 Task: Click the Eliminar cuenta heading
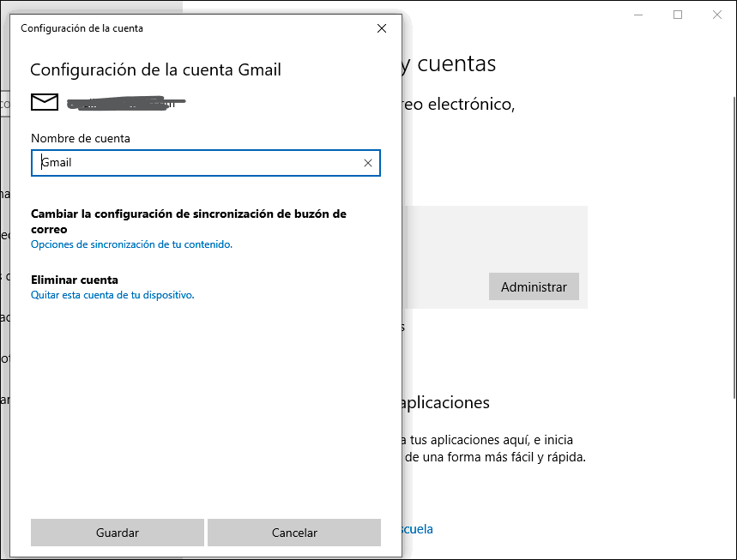tap(75, 280)
